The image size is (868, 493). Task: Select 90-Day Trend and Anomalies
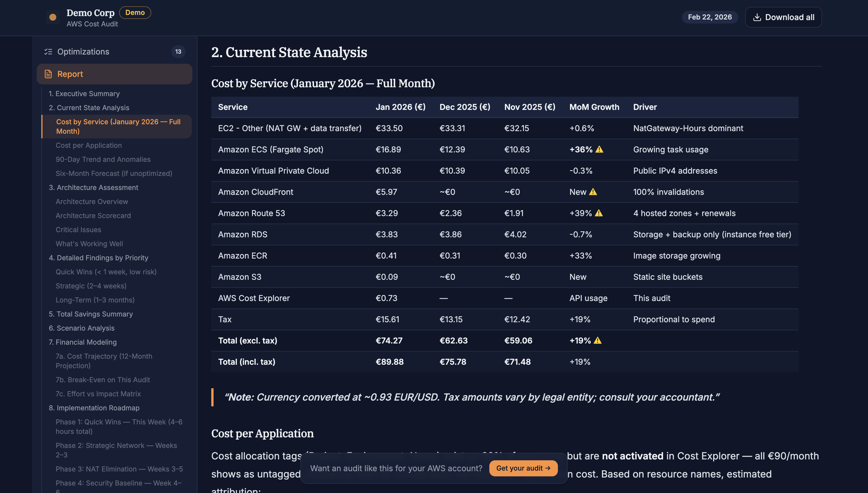click(103, 159)
